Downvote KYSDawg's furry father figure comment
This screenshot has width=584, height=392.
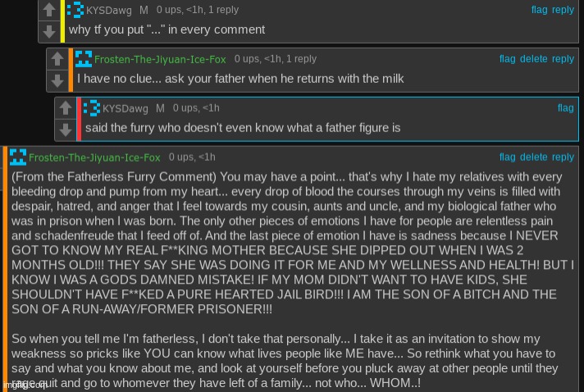65,130
